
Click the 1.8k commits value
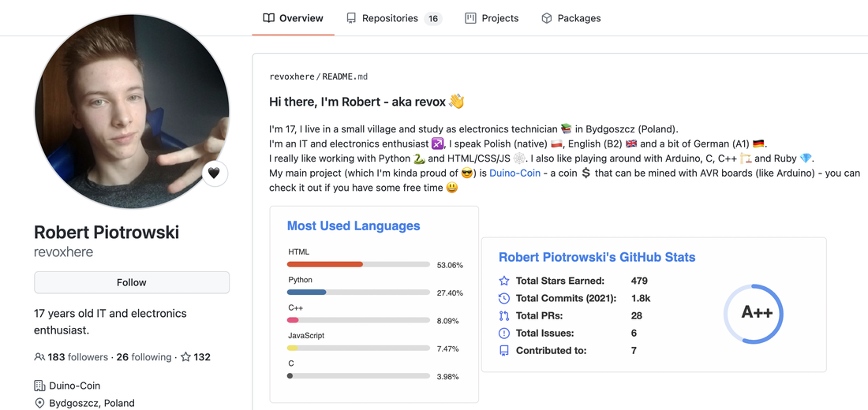click(641, 298)
